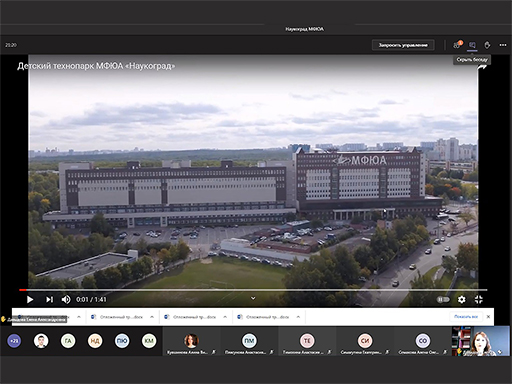The image size is (512, 384).
Task: Click Запросить управление button
Action: click(x=403, y=45)
